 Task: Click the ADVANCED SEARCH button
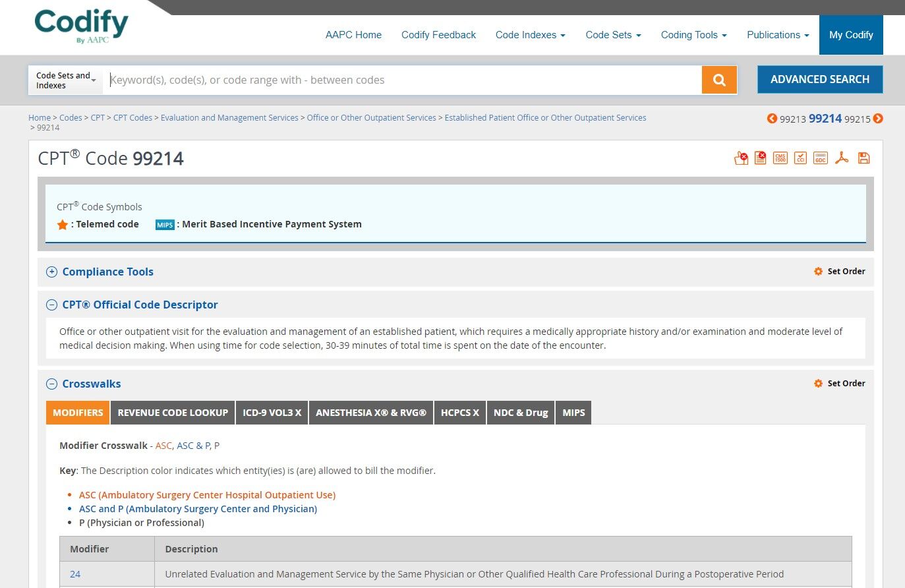[x=820, y=79]
